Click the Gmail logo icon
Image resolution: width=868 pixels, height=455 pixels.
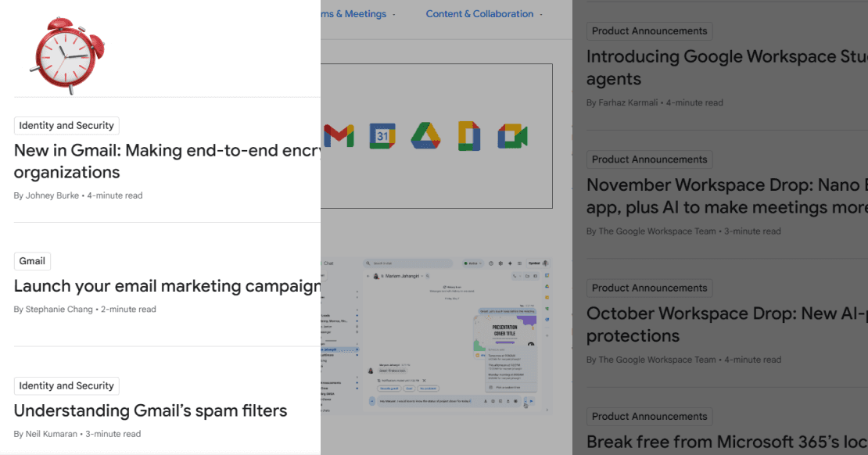click(x=338, y=136)
